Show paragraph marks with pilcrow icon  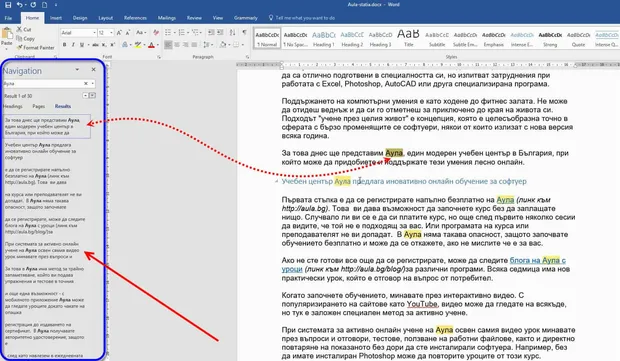tap(244, 32)
